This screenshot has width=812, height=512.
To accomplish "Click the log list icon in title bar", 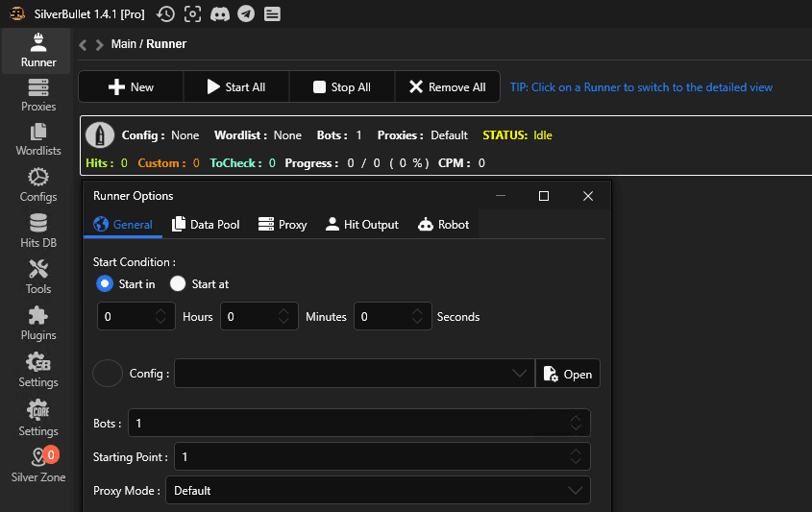I will [x=272, y=14].
